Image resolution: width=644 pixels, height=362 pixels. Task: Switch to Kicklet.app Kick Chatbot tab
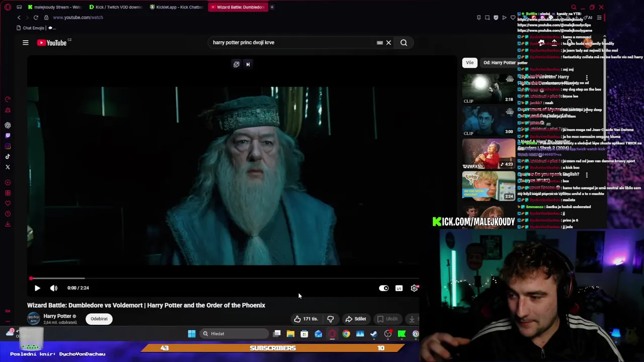click(177, 7)
